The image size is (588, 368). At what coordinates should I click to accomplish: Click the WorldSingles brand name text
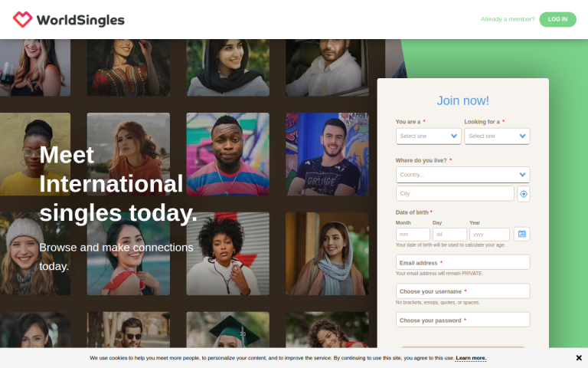click(x=80, y=20)
